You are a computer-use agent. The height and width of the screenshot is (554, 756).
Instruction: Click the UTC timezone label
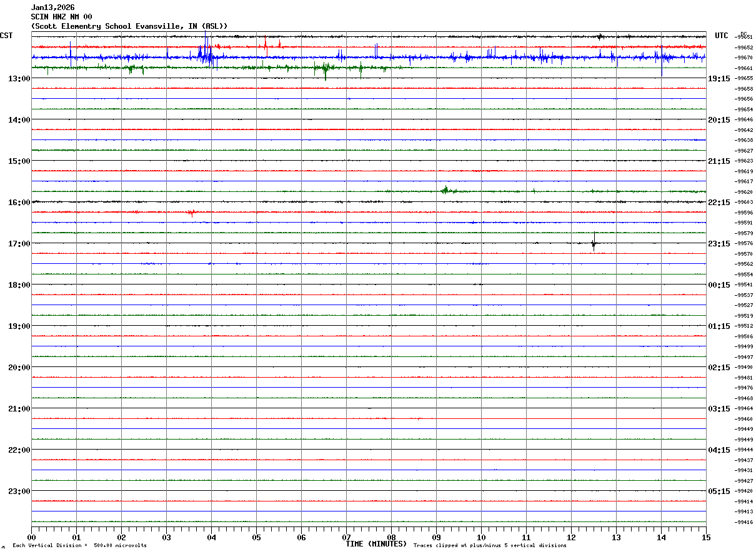pos(722,36)
